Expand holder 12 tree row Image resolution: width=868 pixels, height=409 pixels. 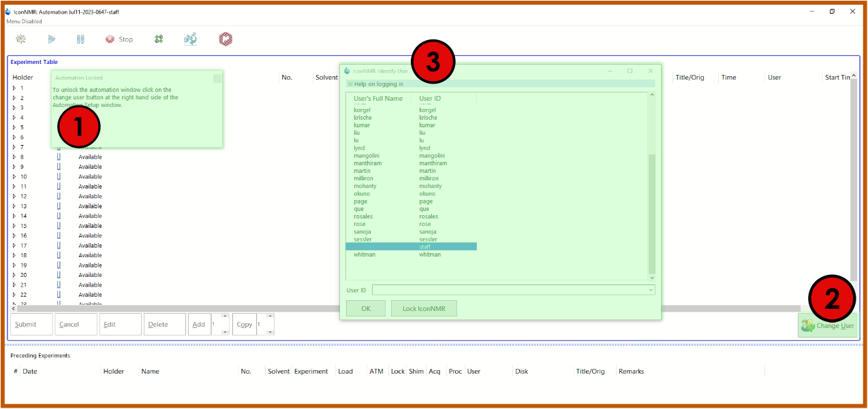[x=14, y=196]
